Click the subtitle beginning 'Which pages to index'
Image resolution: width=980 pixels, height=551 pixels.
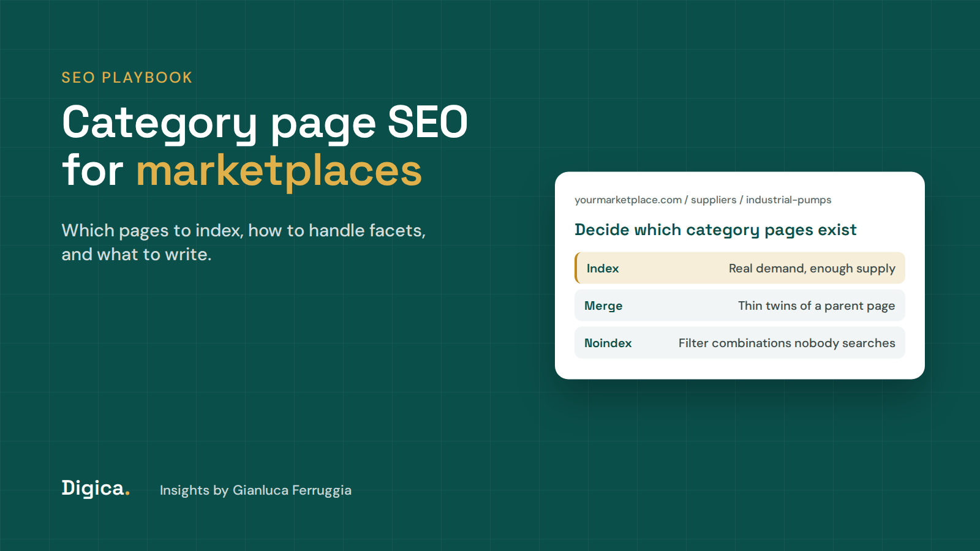tap(244, 242)
